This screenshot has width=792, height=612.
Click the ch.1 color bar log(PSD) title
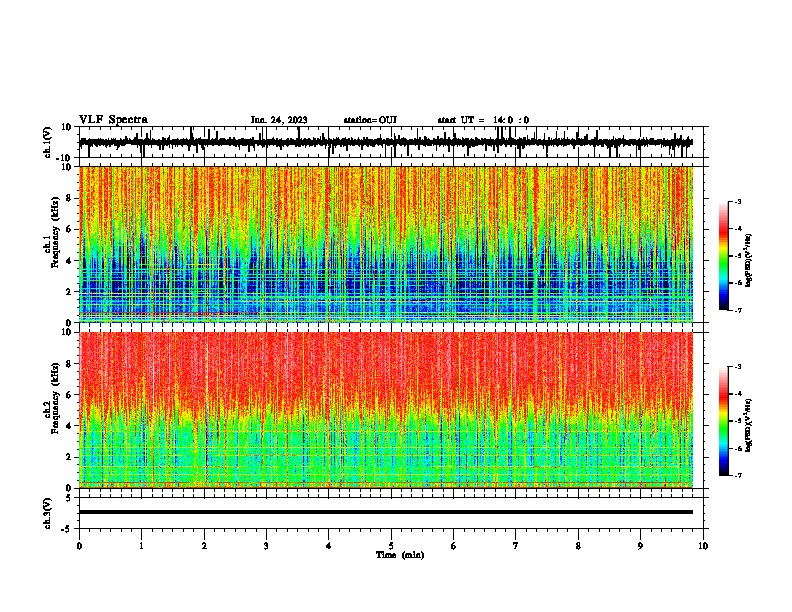point(748,261)
